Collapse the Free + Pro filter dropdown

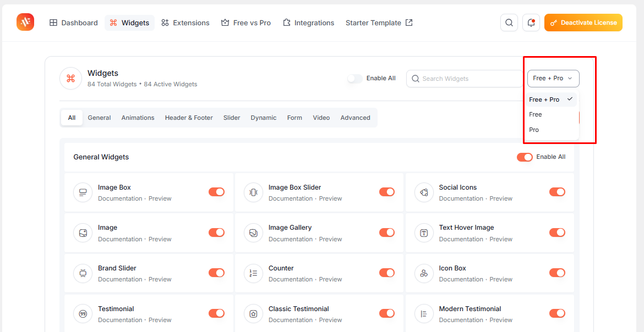coord(553,79)
